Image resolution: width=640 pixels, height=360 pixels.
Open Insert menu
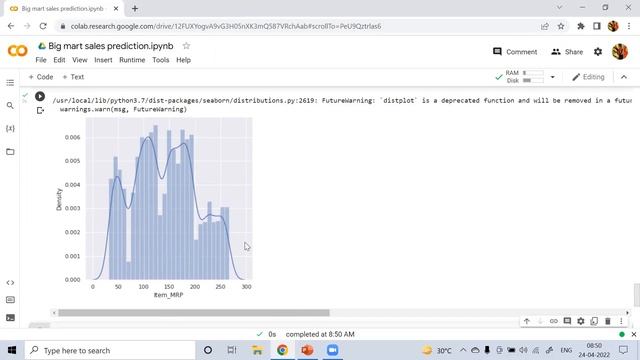103,60
